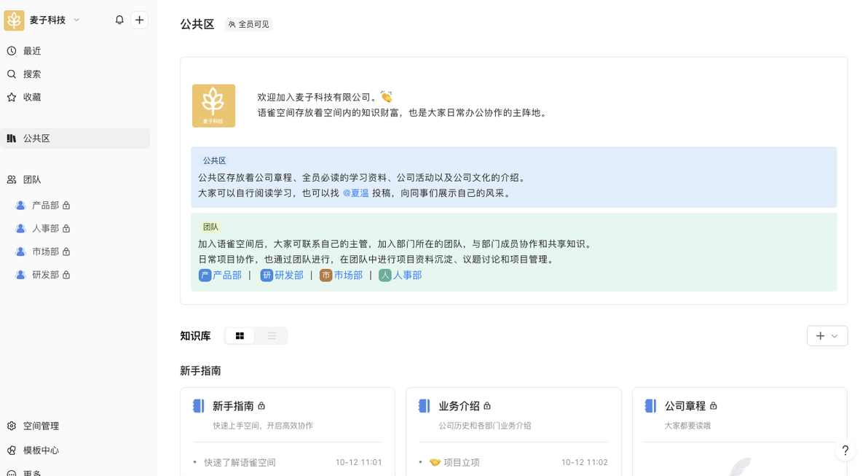Screen dimensions: 868x476
Task: Click the 公共区 page title
Action: 197,24
